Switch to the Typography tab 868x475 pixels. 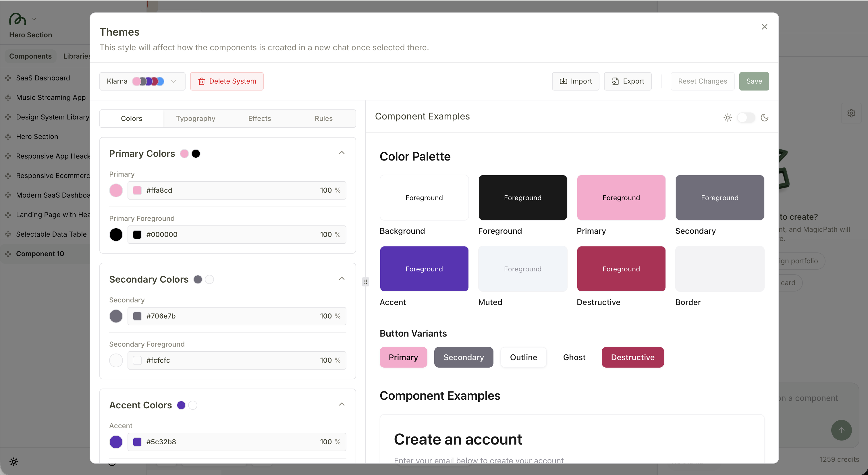point(195,118)
